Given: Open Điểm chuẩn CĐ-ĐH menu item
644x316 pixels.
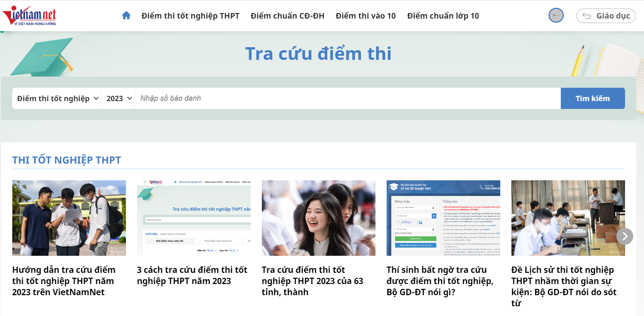Looking at the screenshot, I should click(287, 16).
